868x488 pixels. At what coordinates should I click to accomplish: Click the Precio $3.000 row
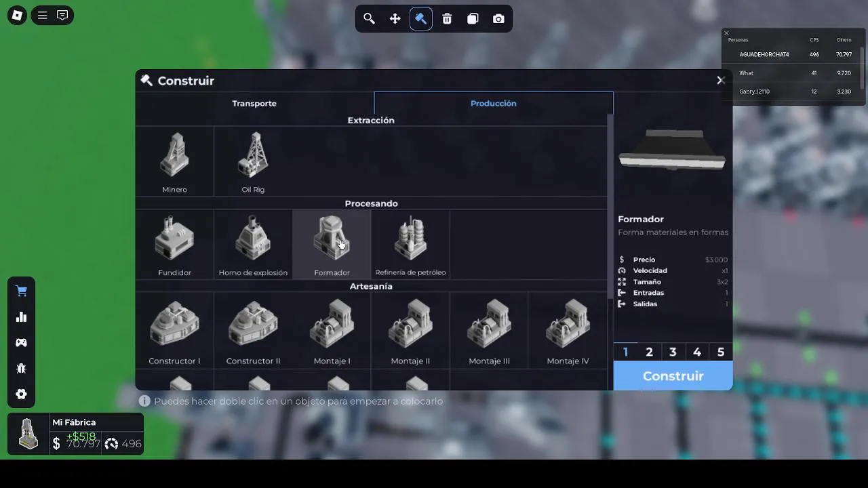click(673, 260)
